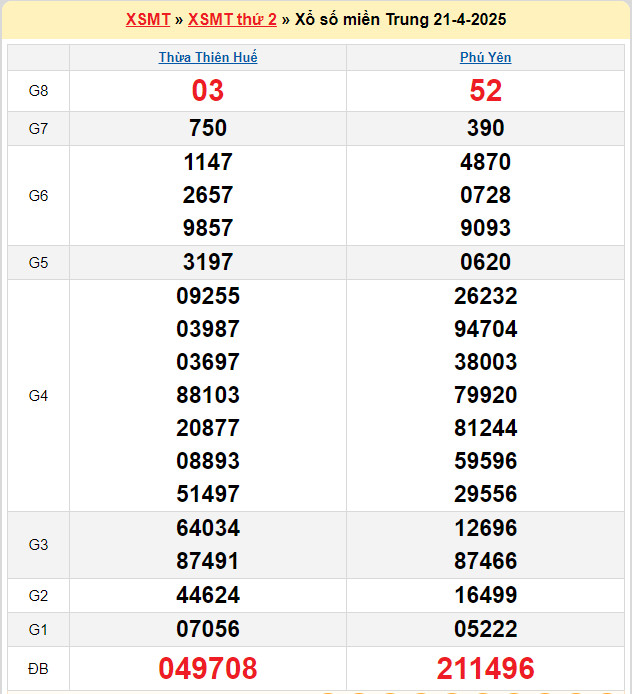Select the G6 number 2657
Screen dimensions: 632x694
click(208, 195)
